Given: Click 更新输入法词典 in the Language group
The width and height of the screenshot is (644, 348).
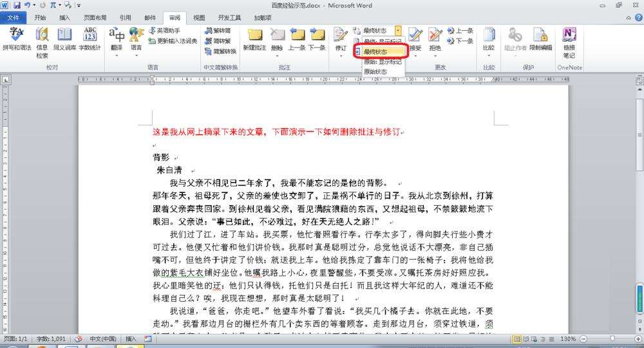Looking at the screenshot, I should pyautogui.click(x=173, y=41).
